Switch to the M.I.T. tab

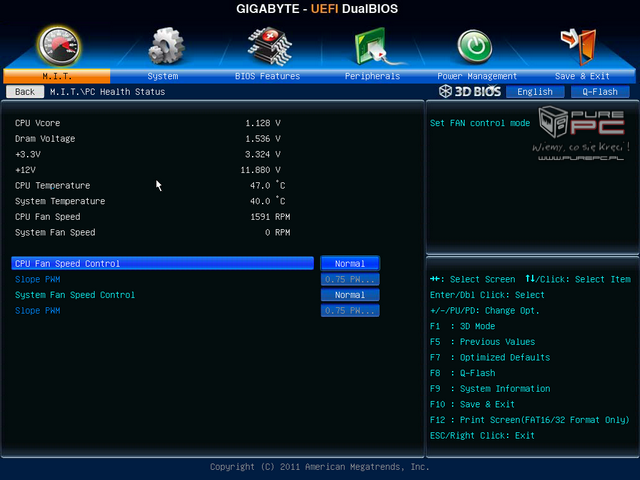pyautogui.click(x=57, y=76)
